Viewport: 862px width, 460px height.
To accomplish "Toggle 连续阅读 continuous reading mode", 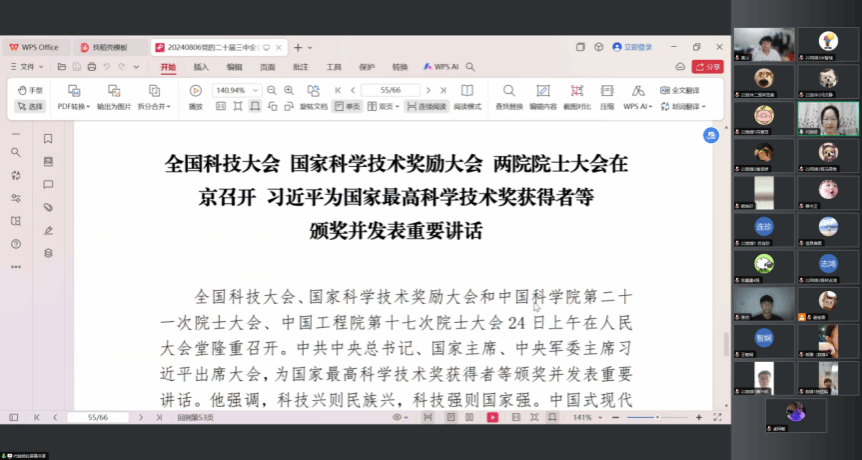I will tap(426, 106).
